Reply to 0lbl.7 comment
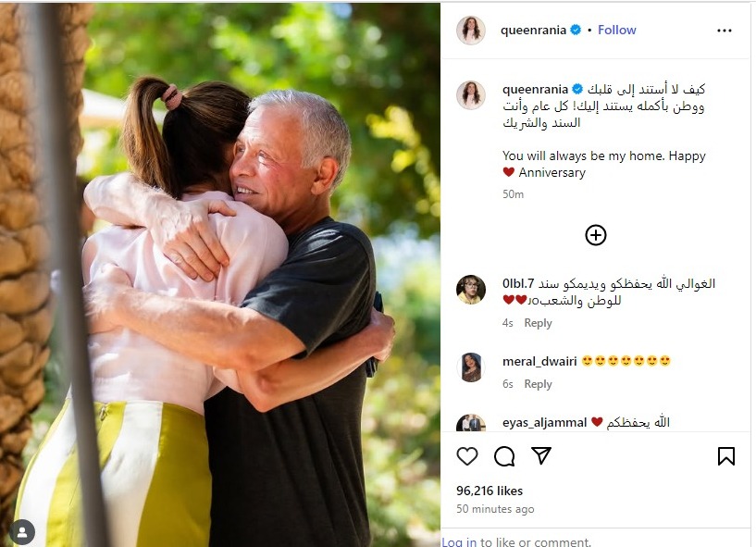756x547 pixels. tap(538, 323)
